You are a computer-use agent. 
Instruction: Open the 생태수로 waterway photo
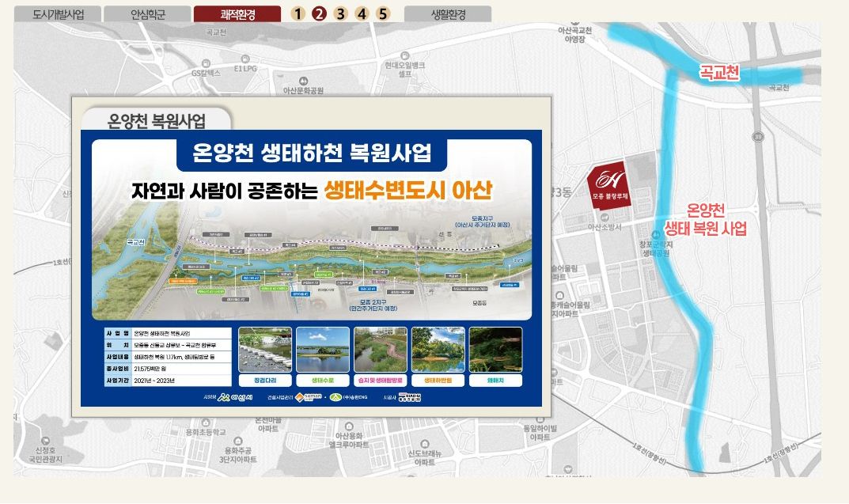tap(323, 350)
